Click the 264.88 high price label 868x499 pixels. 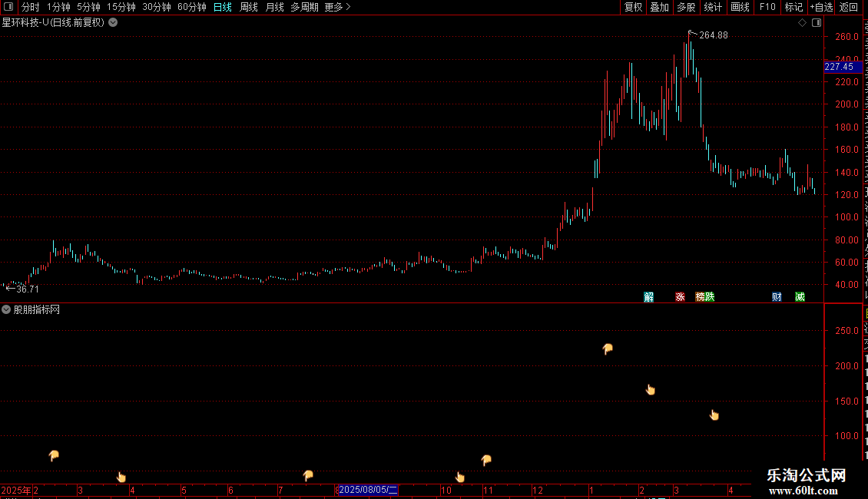pos(714,35)
